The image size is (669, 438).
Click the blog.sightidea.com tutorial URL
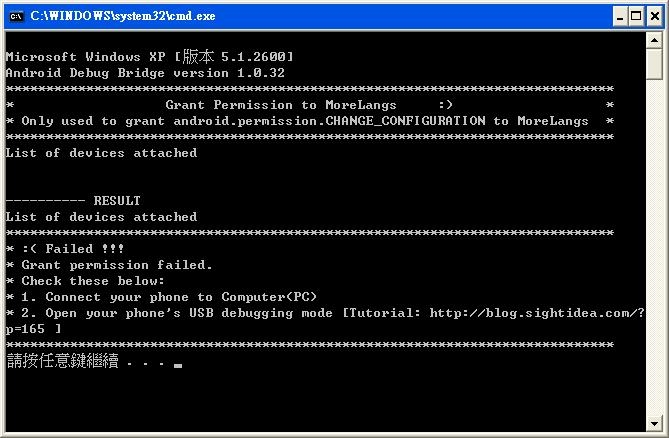pyautogui.click(x=537, y=313)
